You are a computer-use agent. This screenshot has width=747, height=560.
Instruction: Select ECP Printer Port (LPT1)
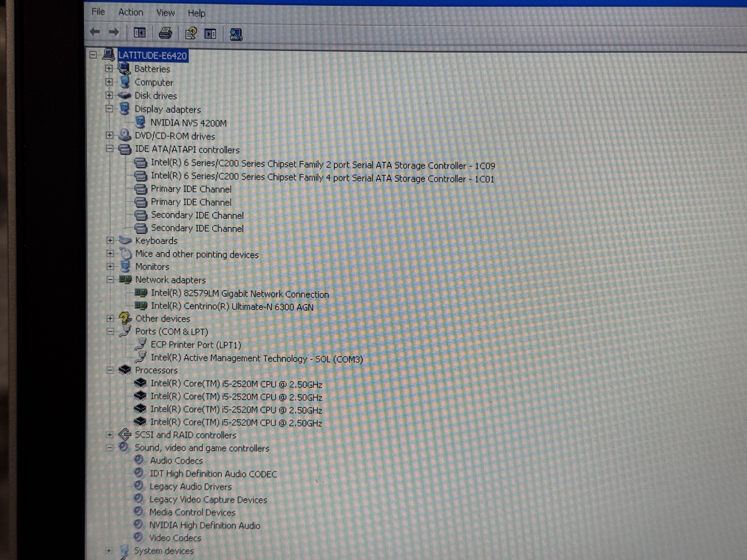pyautogui.click(x=196, y=345)
